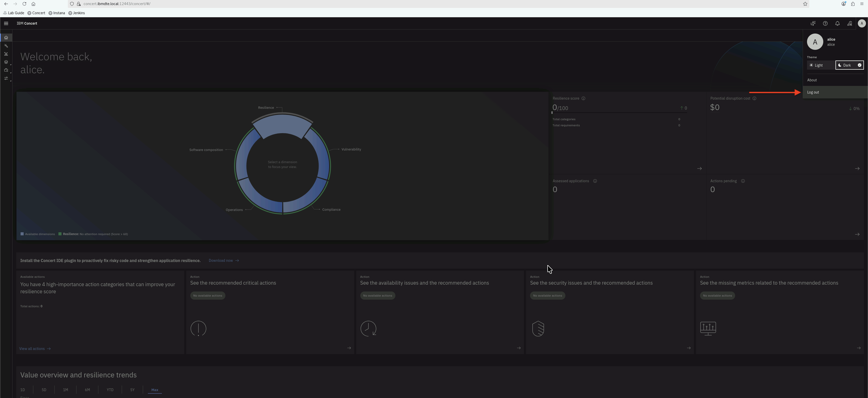
Task: Click the browser reload button
Action: (24, 4)
